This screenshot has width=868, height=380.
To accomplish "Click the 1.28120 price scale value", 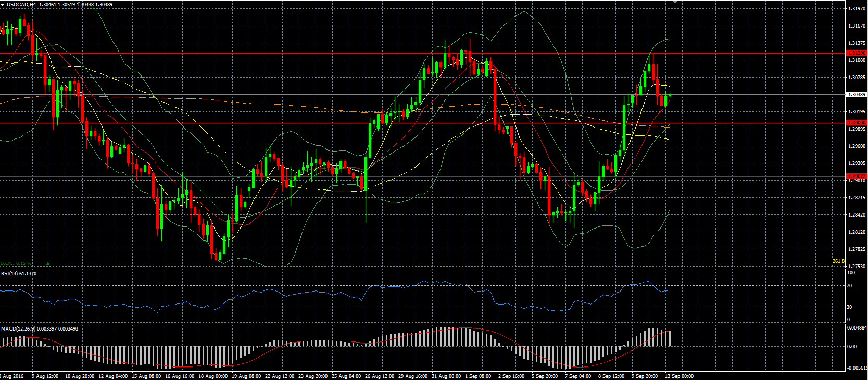I will pos(857,232).
